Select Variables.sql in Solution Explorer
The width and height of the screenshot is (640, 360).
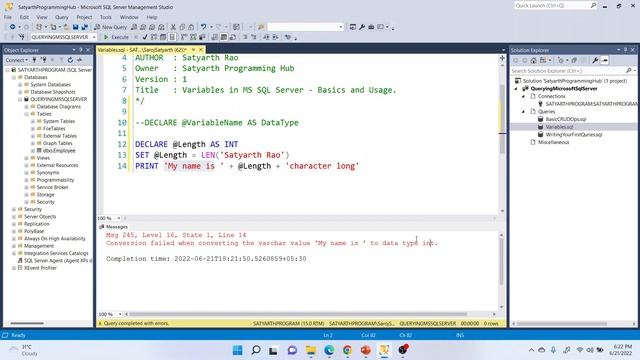pyautogui.click(x=559, y=127)
